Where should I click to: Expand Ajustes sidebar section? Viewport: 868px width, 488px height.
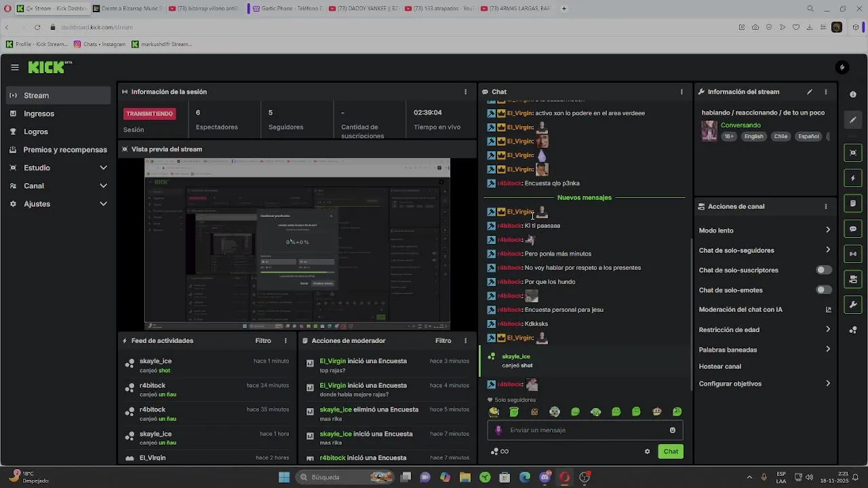(x=58, y=204)
